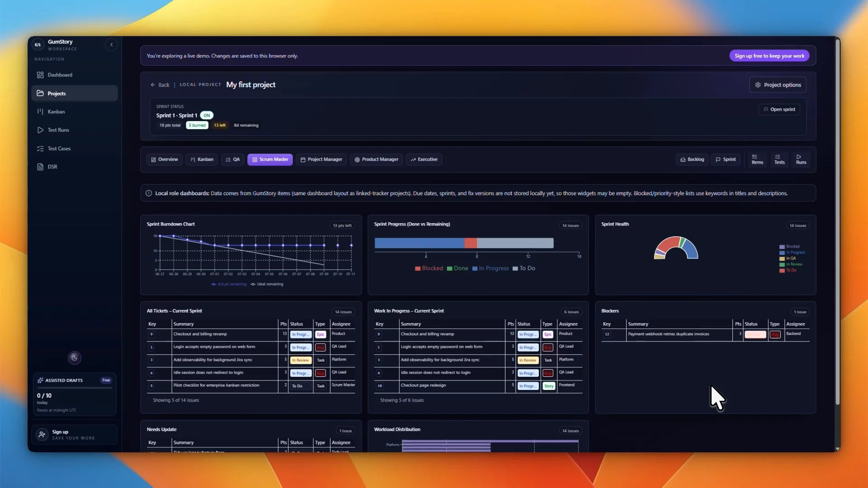Collapse the sidebar with chevron
868x488 pixels.
click(x=111, y=44)
